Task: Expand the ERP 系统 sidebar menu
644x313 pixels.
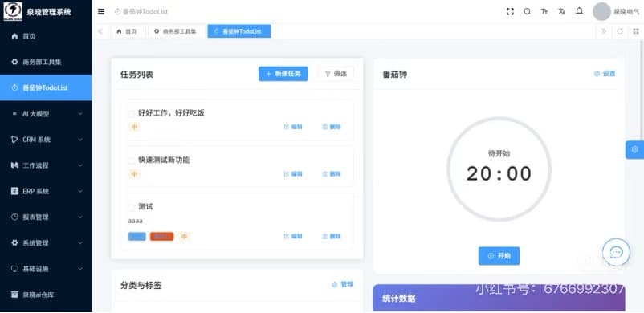Action: (x=46, y=192)
